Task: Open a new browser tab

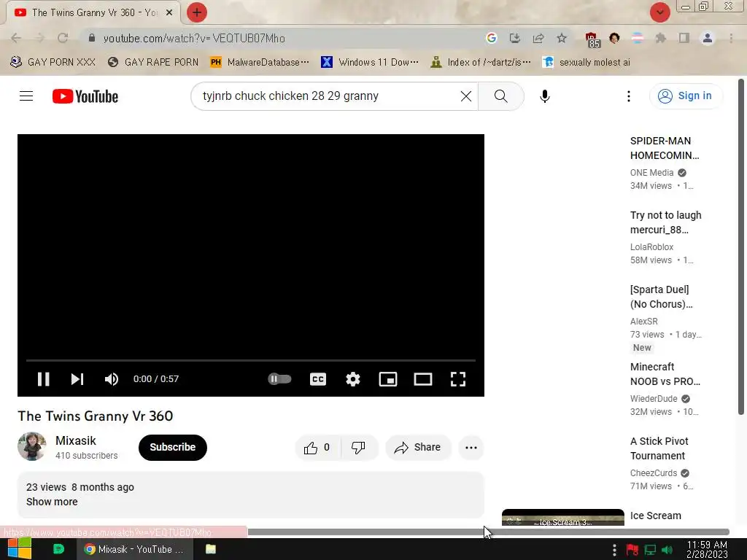Action: pos(197,12)
